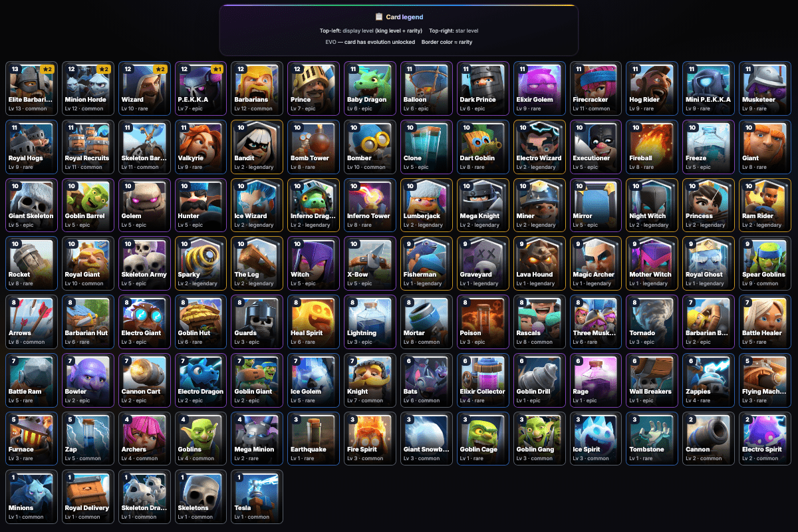Open the Mini P.E.K.K.A card
The image size is (798, 532).
pyautogui.click(x=709, y=88)
